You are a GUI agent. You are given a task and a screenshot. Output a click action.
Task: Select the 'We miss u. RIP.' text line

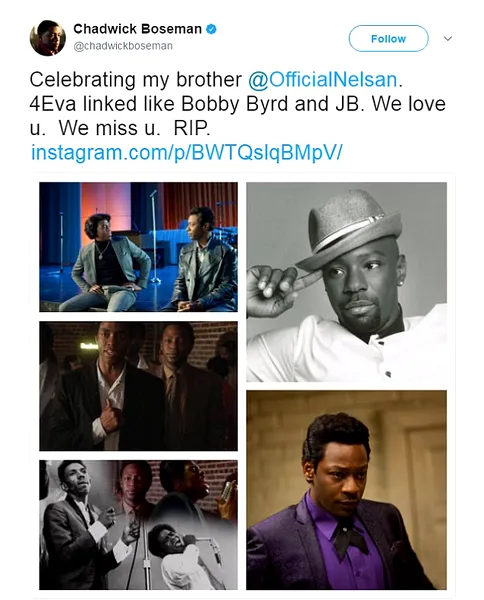[x=134, y=128]
